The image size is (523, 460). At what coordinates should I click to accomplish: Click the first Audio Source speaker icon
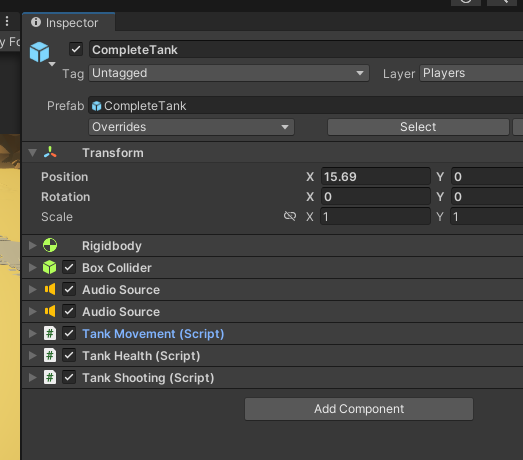pyautogui.click(x=50, y=289)
